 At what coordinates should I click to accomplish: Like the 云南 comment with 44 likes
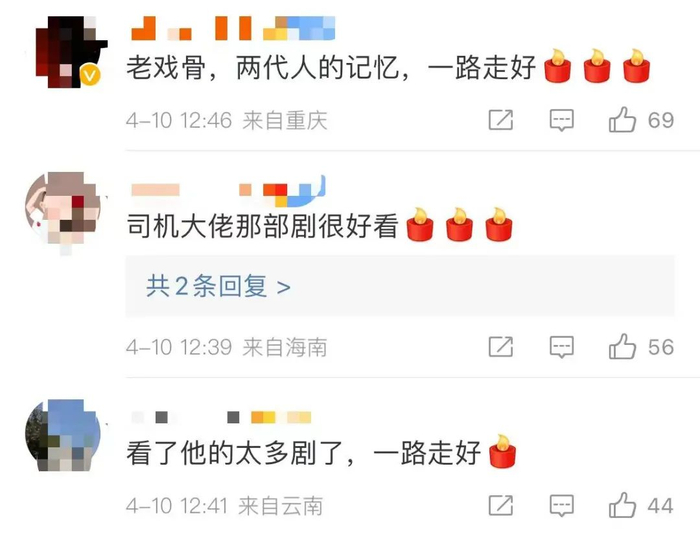pyautogui.click(x=622, y=505)
